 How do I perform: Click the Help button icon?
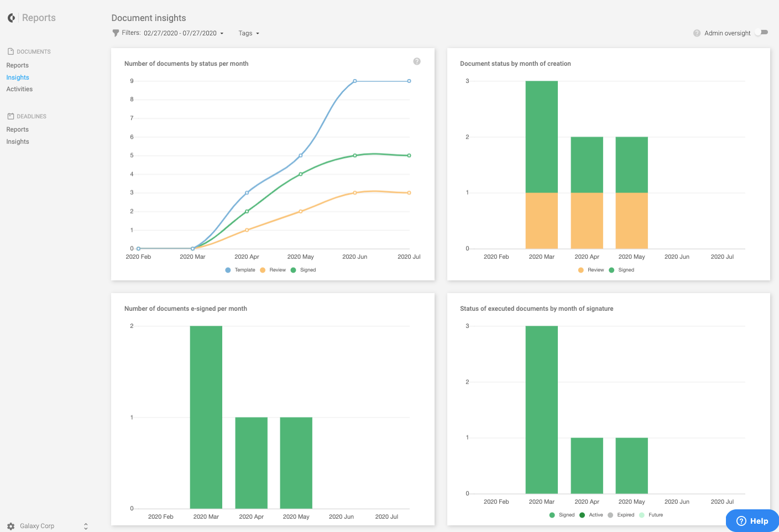(x=741, y=521)
